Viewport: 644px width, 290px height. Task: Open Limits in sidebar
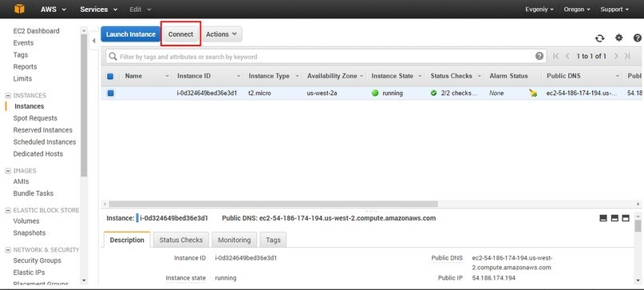[22, 78]
